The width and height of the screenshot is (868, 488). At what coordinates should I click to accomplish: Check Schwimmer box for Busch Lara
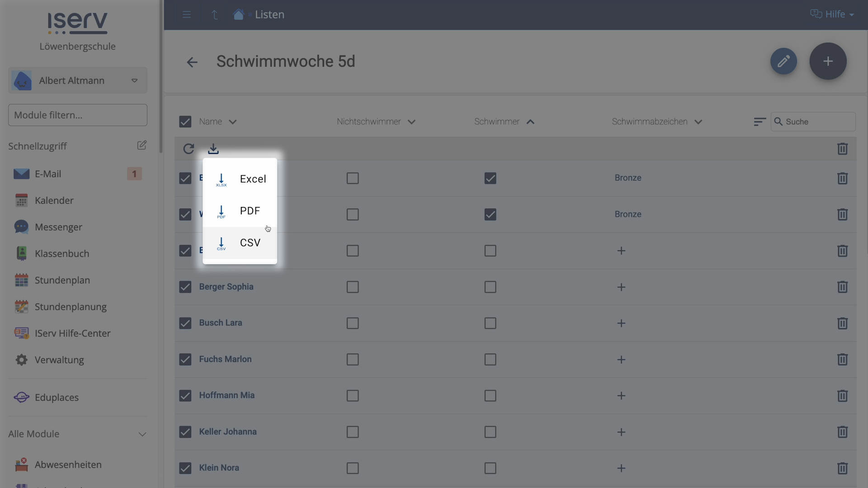tap(490, 323)
